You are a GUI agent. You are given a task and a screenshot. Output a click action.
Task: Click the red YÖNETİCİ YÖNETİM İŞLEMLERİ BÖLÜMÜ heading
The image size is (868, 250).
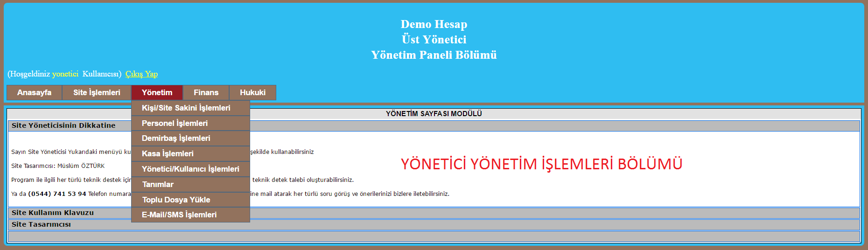541,164
